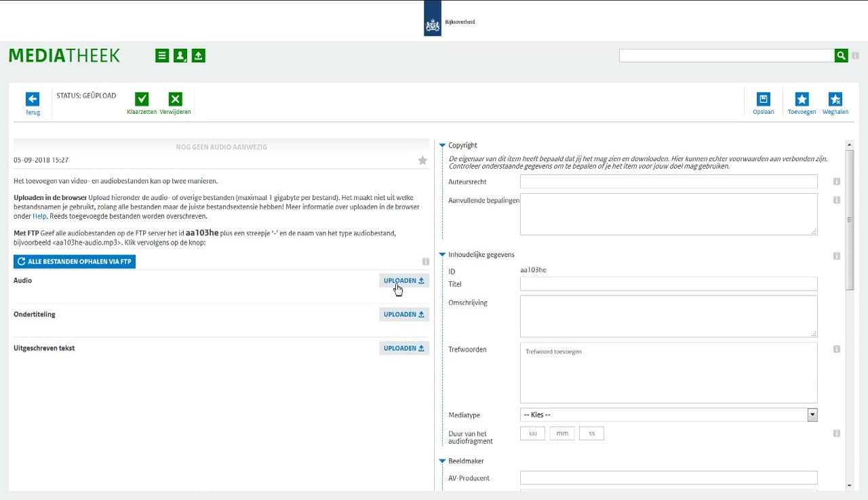Open the green list menu icon
The image size is (868, 500).
coord(162,56)
